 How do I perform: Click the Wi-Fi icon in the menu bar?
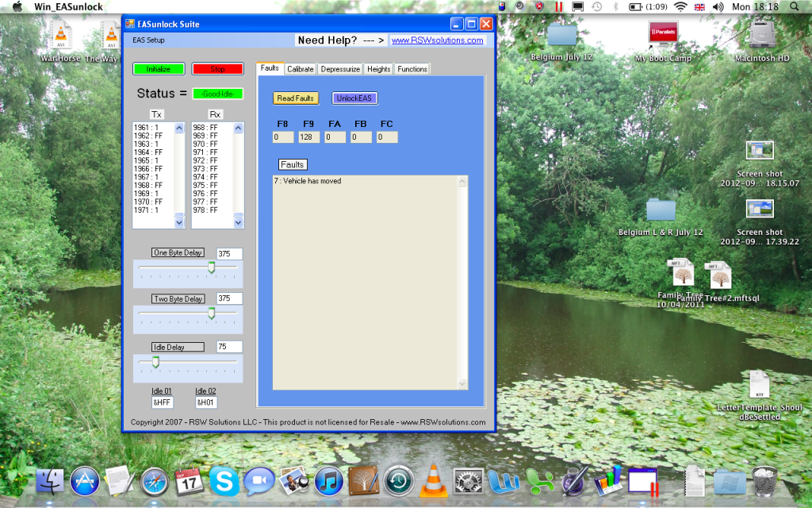pos(680,6)
